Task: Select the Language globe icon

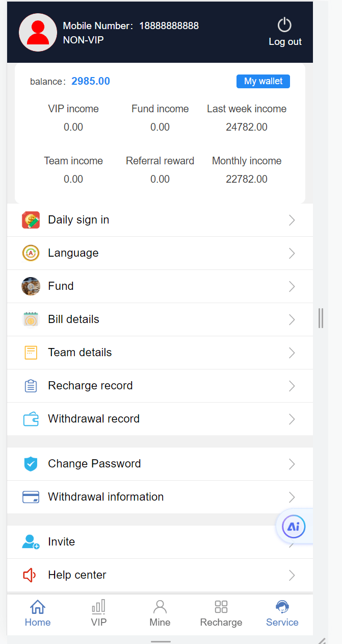Action: 31,253
